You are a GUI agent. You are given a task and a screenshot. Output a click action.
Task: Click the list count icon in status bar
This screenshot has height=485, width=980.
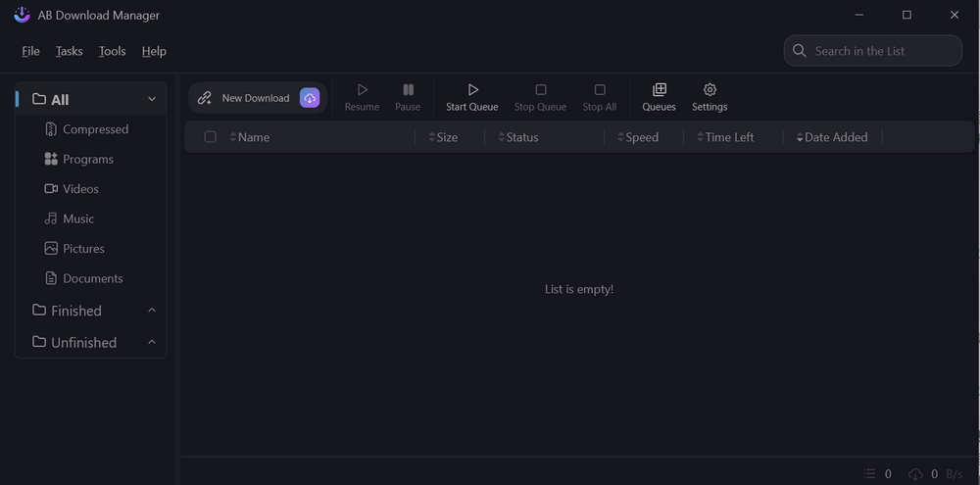click(869, 474)
